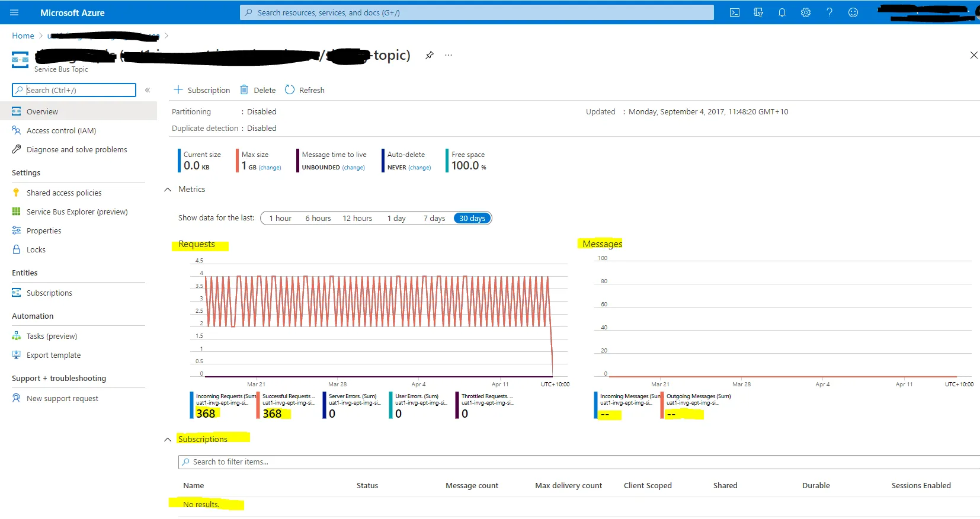Change the Auto-delete setting
This screenshot has width=980, height=519.
pos(419,168)
